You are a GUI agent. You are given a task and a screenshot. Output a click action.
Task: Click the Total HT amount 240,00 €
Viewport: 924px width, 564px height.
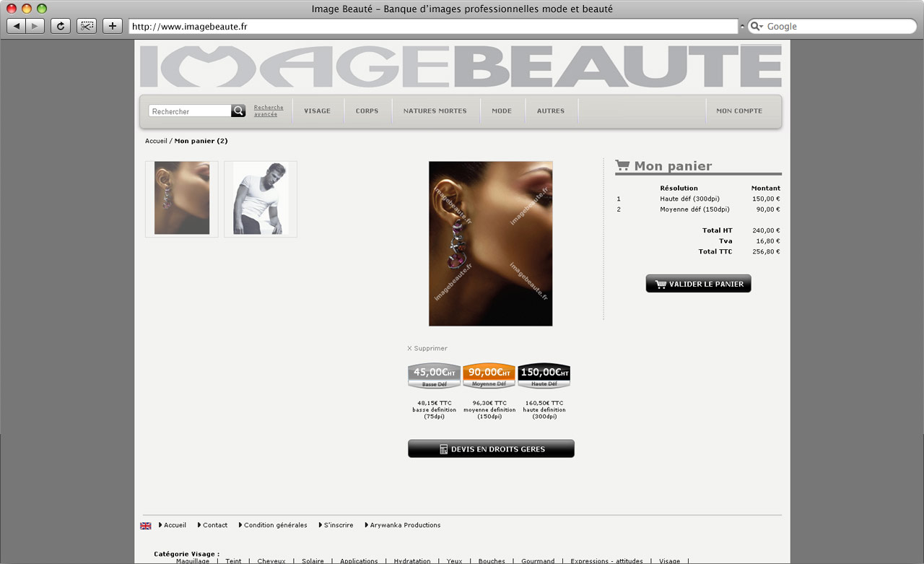pos(766,230)
